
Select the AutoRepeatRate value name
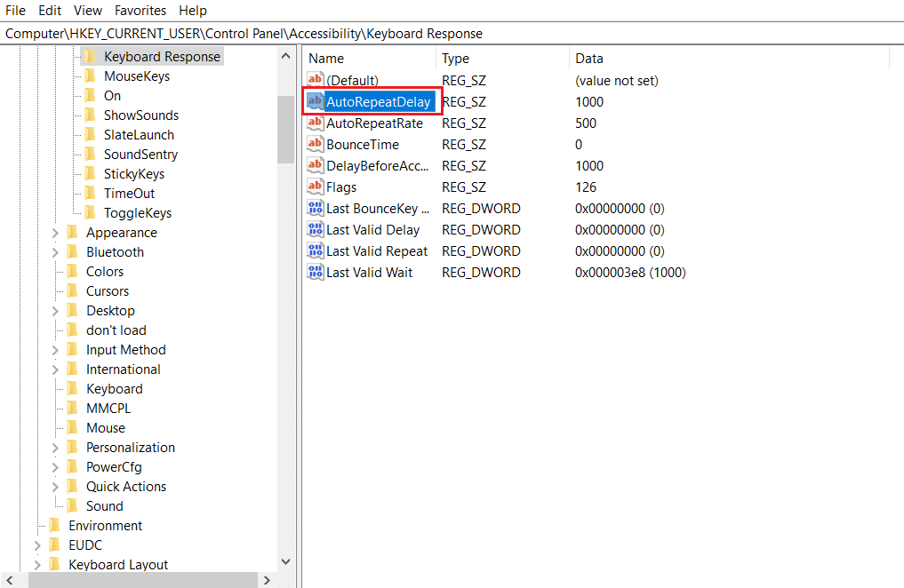coord(375,123)
